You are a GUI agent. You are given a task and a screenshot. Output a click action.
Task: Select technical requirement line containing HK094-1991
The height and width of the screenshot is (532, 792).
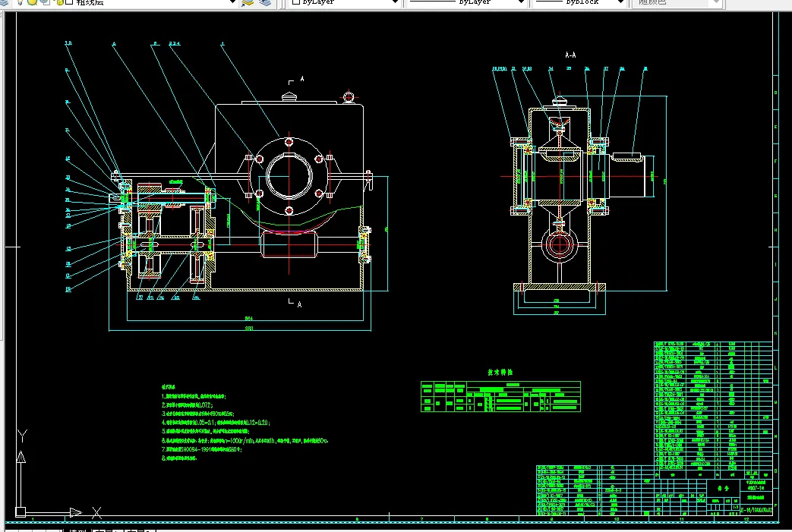coord(201,449)
